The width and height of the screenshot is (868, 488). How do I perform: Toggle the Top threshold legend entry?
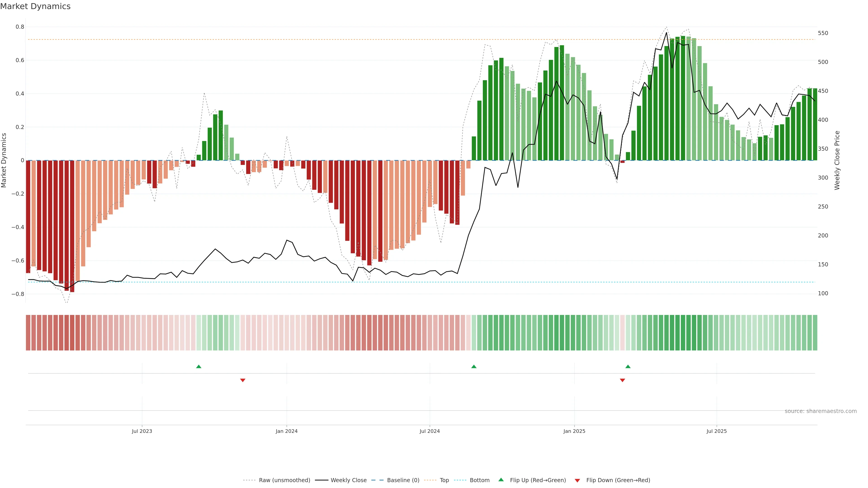tap(444, 480)
